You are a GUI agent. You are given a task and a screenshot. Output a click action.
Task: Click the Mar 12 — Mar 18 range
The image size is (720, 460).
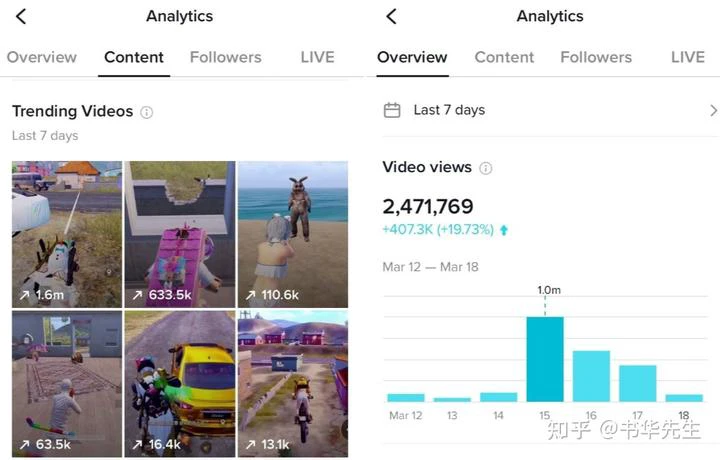point(430,267)
